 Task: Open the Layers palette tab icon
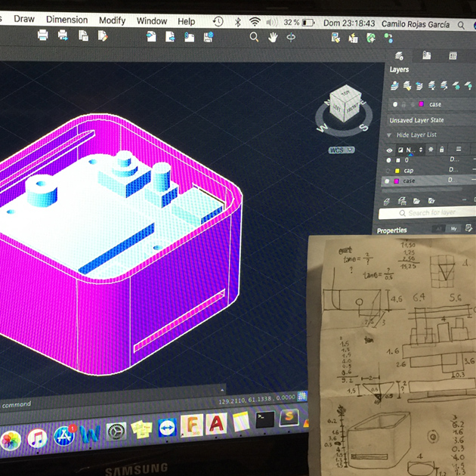(x=400, y=56)
